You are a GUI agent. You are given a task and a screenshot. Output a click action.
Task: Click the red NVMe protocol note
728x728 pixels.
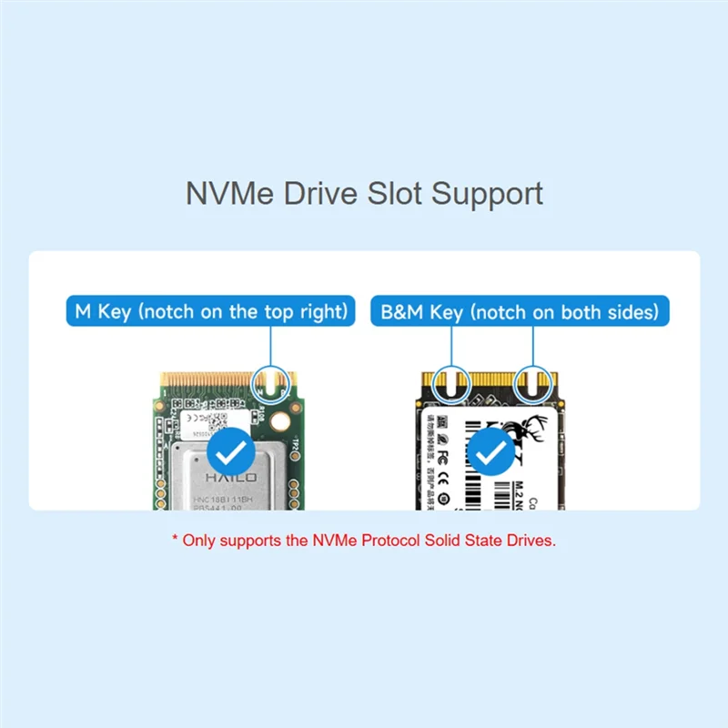(x=364, y=541)
